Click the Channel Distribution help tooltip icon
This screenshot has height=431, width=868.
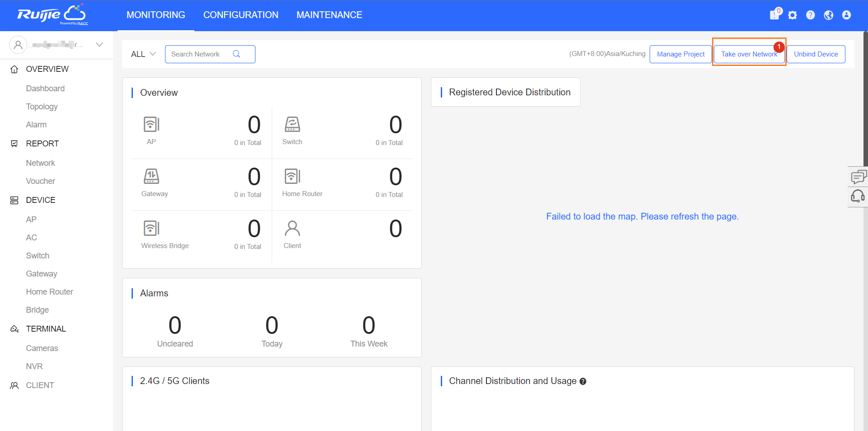(x=583, y=381)
